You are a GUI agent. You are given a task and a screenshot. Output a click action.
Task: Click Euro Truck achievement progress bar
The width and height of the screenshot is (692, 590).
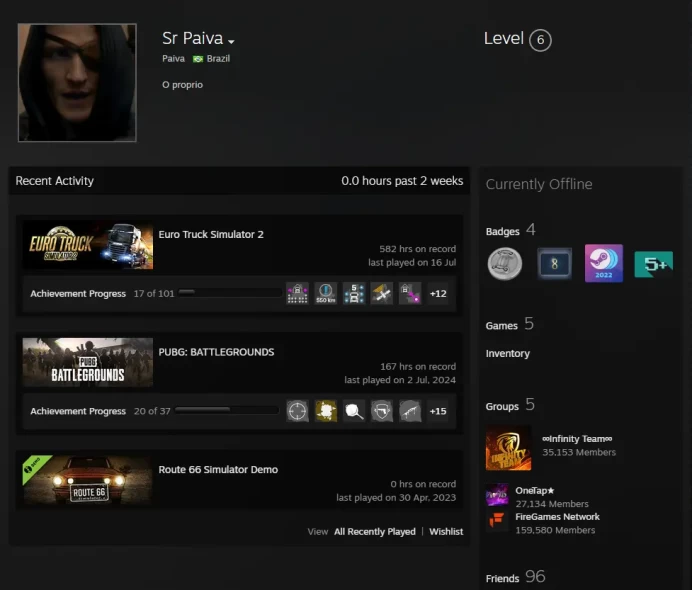click(x=229, y=293)
